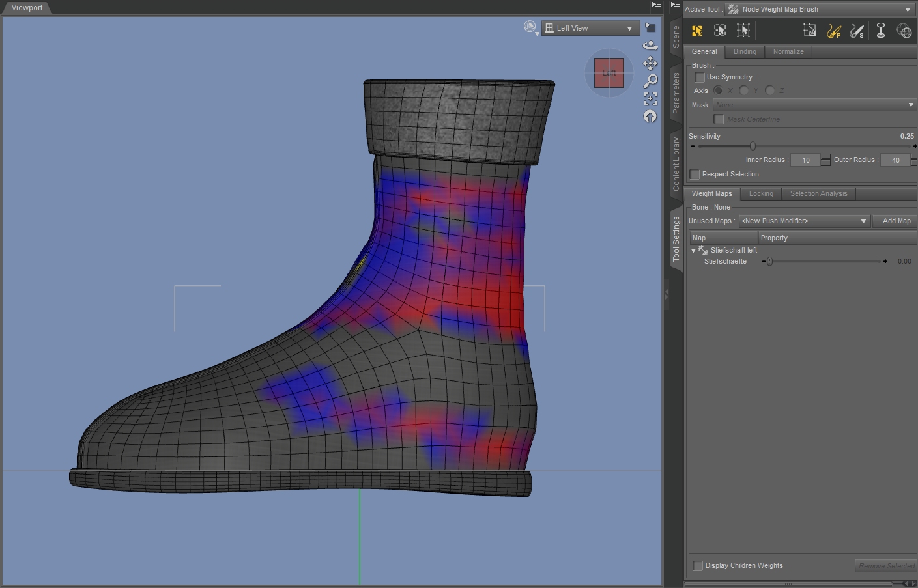
Task: Click the orbit camera icon in viewport
Action: pyautogui.click(x=650, y=46)
